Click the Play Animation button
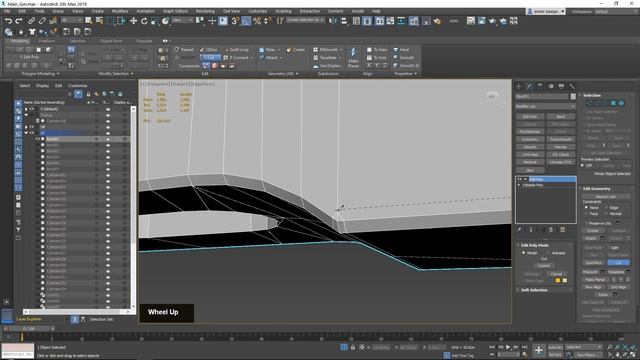The width and height of the screenshot is (640, 360). tap(508, 347)
